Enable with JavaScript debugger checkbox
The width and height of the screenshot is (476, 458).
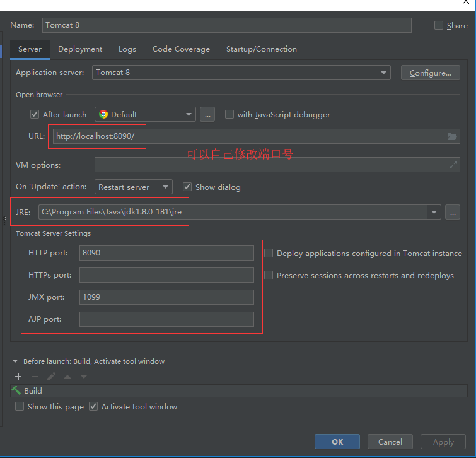click(x=229, y=115)
